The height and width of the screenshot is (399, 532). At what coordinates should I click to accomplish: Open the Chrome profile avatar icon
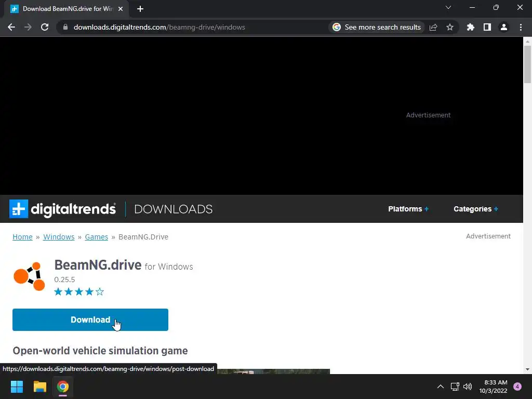[x=504, y=27]
